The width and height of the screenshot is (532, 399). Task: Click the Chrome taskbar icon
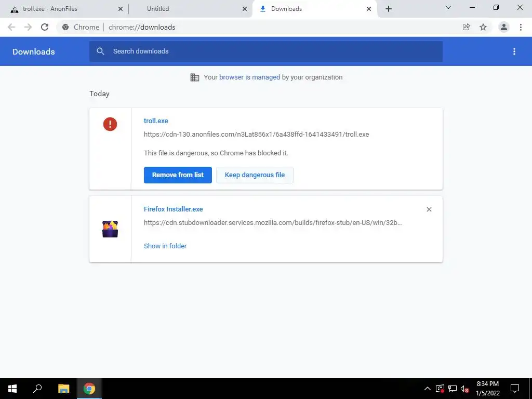pyautogui.click(x=89, y=389)
